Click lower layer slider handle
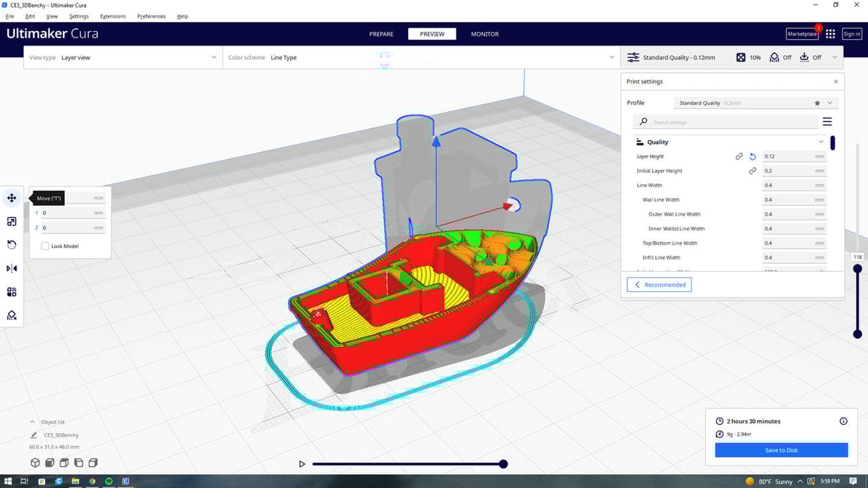The image size is (868, 488). pyautogui.click(x=857, y=334)
